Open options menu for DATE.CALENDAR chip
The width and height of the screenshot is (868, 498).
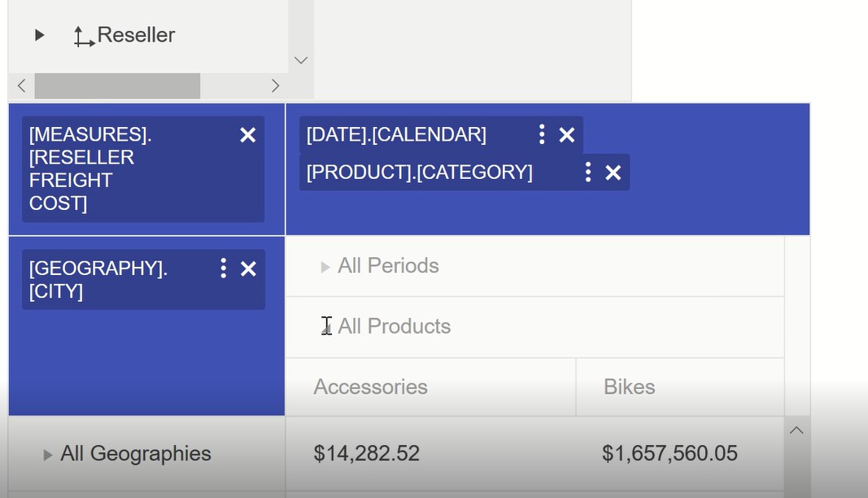(542, 135)
